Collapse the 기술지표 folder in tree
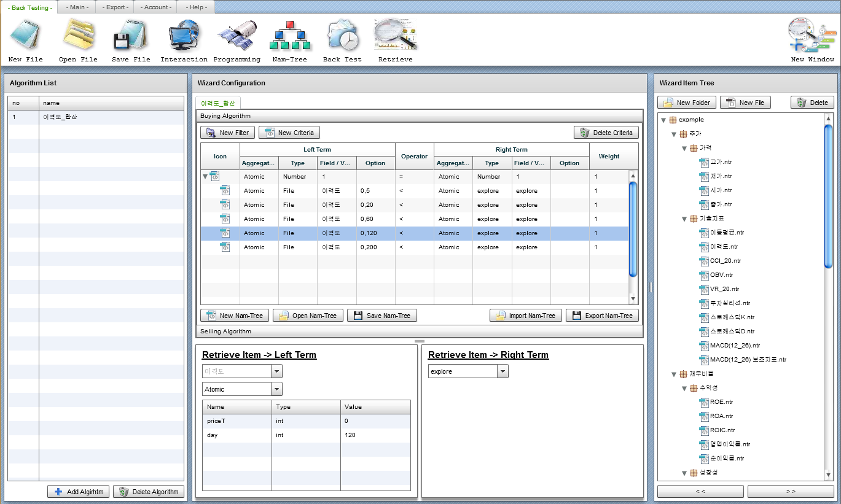This screenshot has height=504, width=841. pos(684,219)
